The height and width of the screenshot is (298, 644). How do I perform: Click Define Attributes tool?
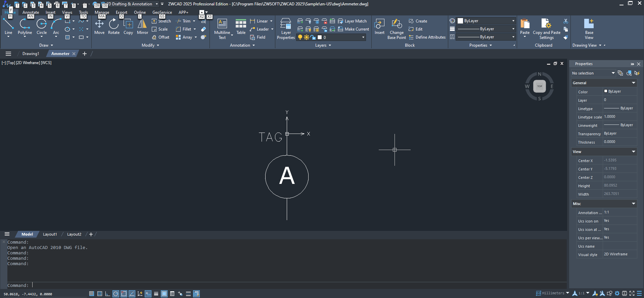click(427, 37)
